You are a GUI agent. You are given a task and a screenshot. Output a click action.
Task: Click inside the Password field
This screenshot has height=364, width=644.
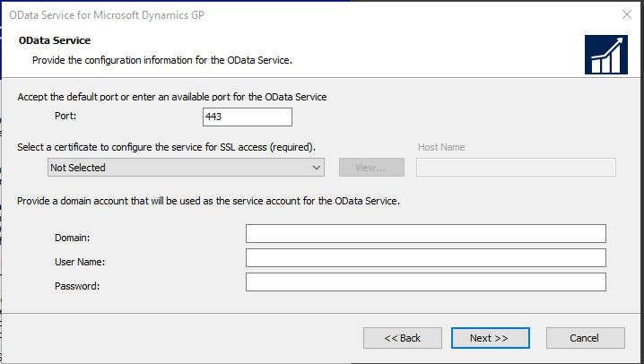click(x=425, y=282)
